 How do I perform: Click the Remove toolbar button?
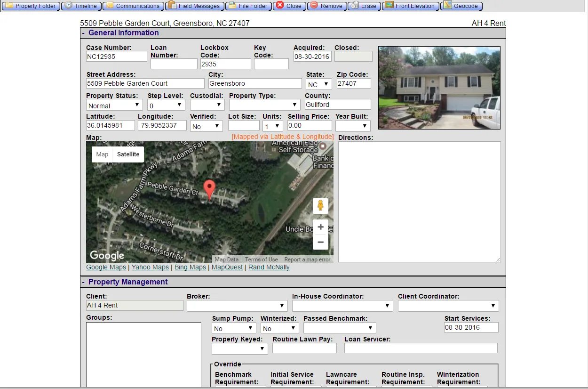(x=327, y=6)
